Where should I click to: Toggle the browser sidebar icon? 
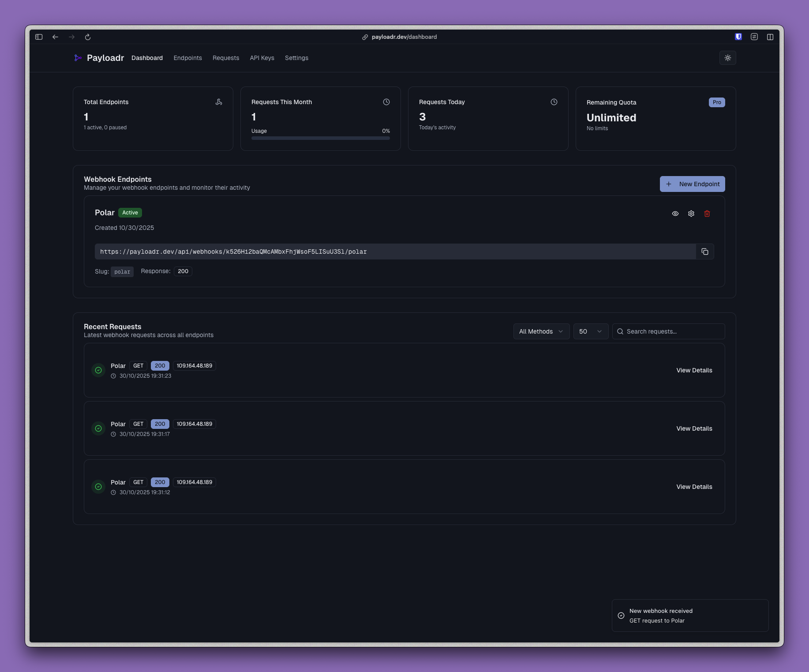[39, 37]
